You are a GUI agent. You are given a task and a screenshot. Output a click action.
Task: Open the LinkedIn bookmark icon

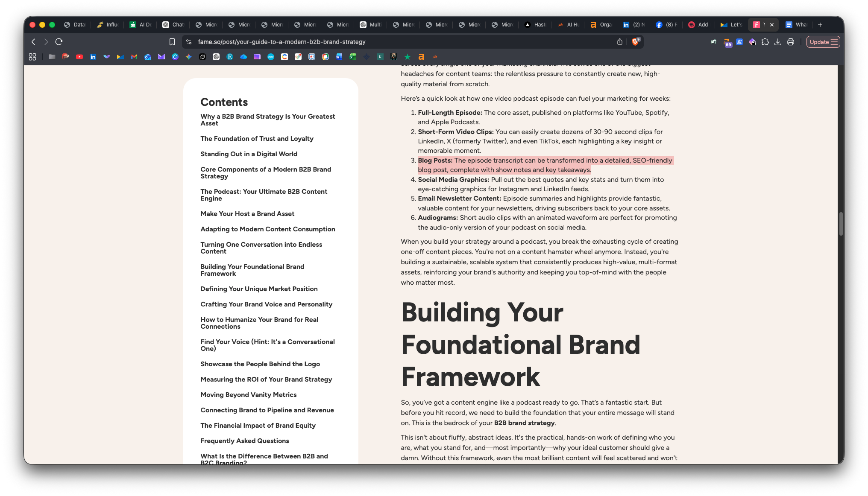pos(93,57)
